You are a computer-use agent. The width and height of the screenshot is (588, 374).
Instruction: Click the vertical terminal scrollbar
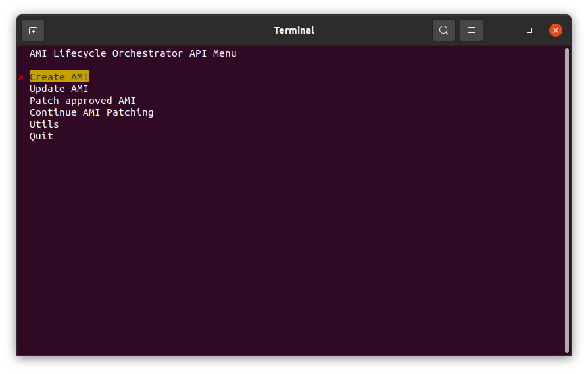pos(567,200)
